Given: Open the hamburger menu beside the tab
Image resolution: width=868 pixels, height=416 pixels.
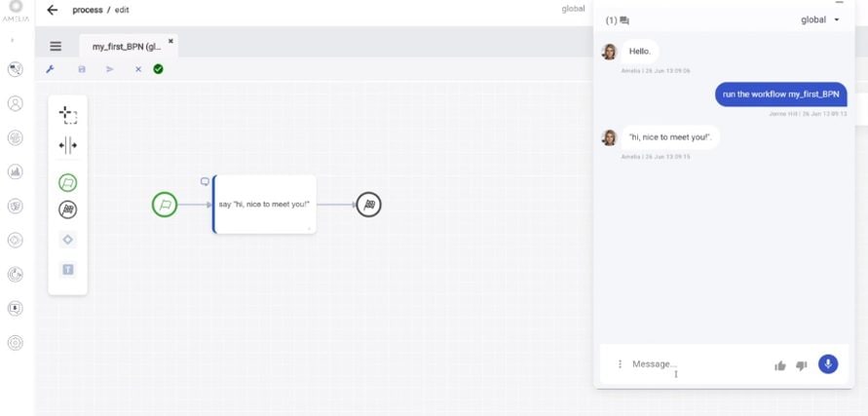Looking at the screenshot, I should pos(56,46).
